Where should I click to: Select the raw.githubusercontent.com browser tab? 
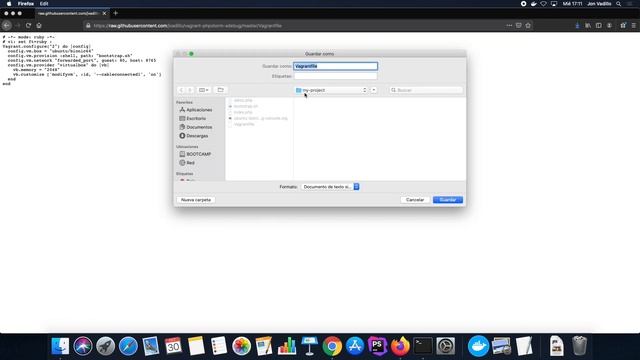pyautogui.click(x=67, y=13)
